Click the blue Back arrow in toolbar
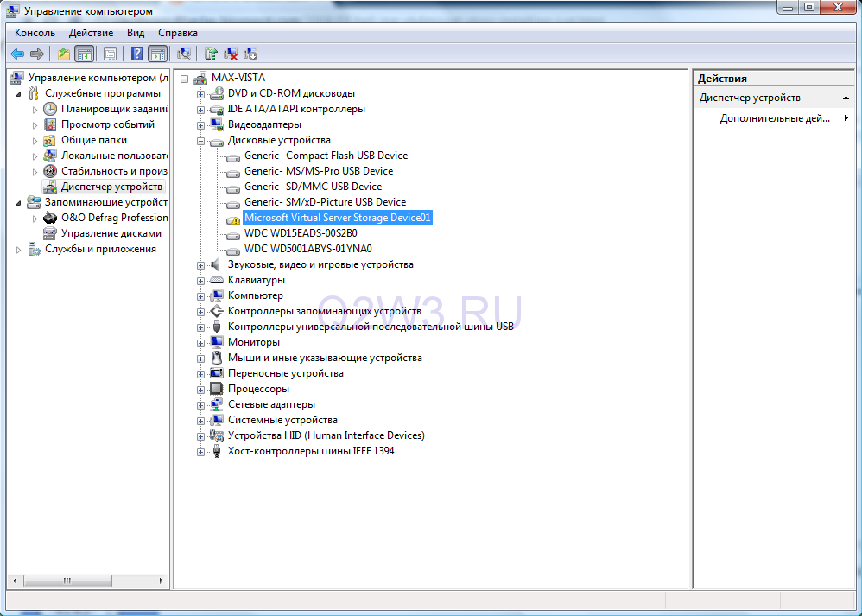This screenshot has height=616, width=862. click(17, 54)
